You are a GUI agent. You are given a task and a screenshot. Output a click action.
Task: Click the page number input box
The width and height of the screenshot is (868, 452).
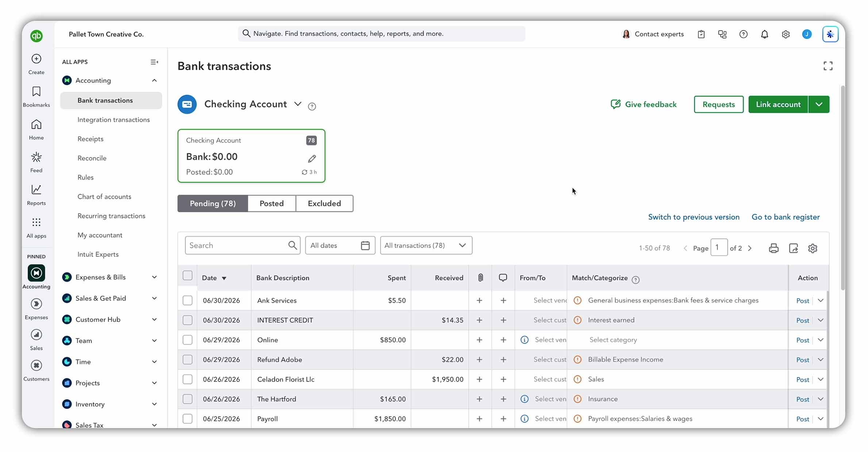point(719,248)
